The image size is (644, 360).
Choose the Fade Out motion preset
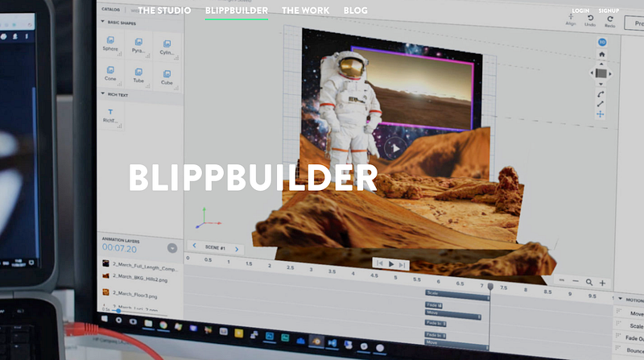click(x=634, y=338)
